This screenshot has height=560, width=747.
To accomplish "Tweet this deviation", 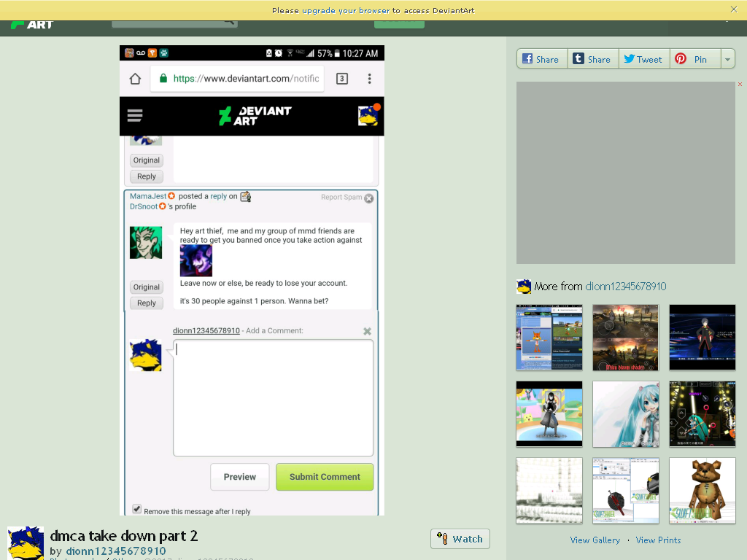I will tap(644, 59).
